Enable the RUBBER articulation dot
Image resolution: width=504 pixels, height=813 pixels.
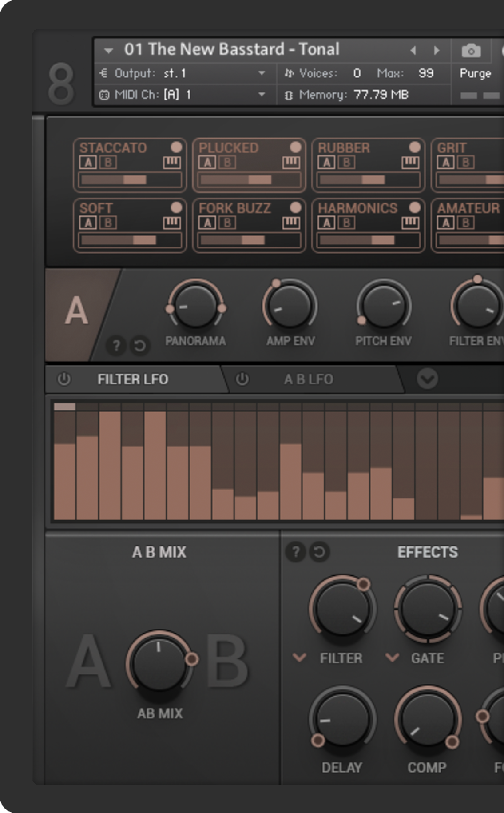tap(415, 147)
